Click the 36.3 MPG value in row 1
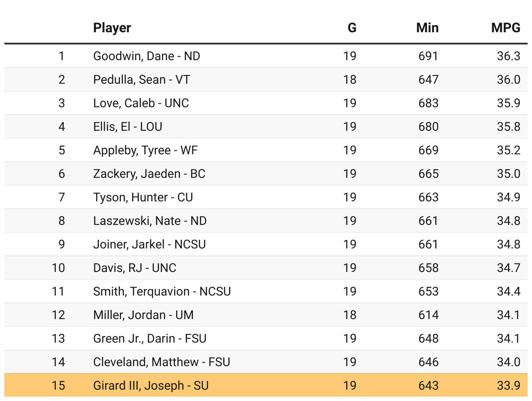The height and width of the screenshot is (401, 532). pyautogui.click(x=508, y=56)
